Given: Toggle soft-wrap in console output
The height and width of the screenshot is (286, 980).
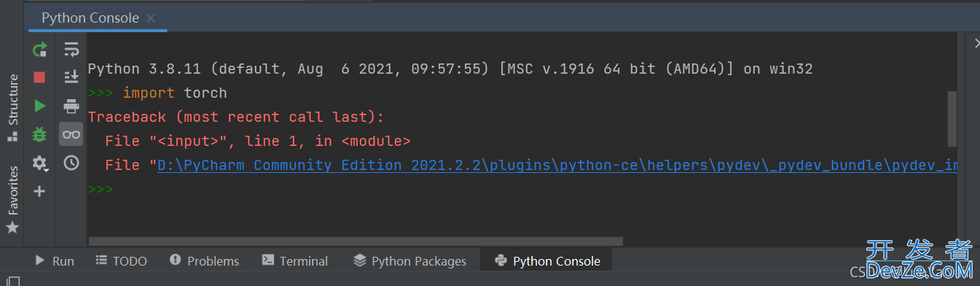Looking at the screenshot, I should point(71,50).
